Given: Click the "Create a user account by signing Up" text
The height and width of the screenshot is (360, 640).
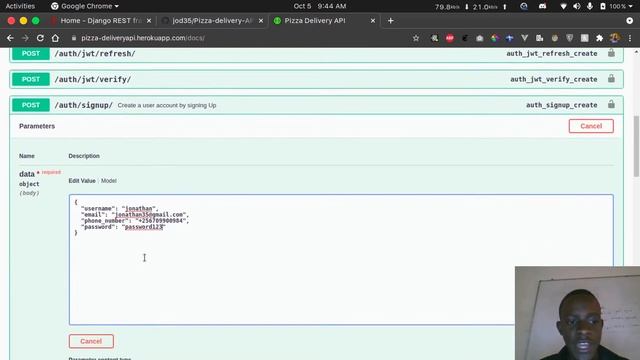Looking at the screenshot, I should 167,105.
